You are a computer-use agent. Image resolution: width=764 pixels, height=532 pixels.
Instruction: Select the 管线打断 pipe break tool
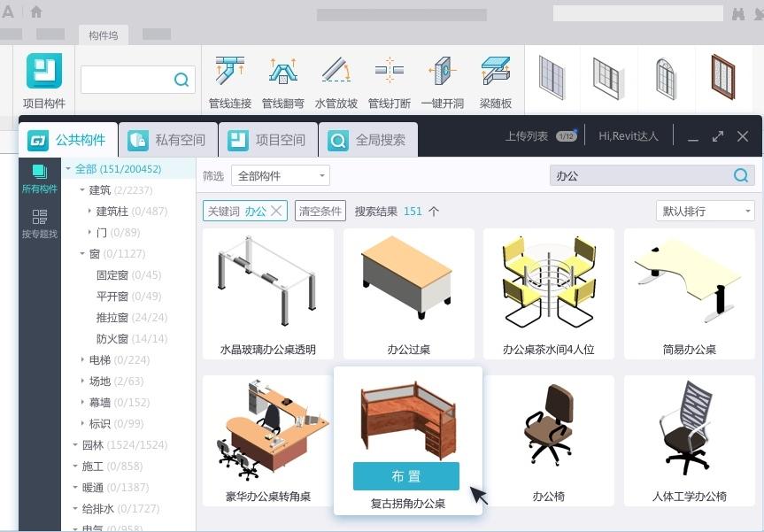coord(390,81)
